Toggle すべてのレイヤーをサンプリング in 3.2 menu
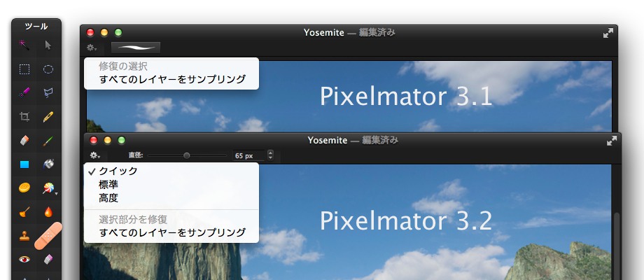This screenshot has height=280, width=644. [x=171, y=232]
